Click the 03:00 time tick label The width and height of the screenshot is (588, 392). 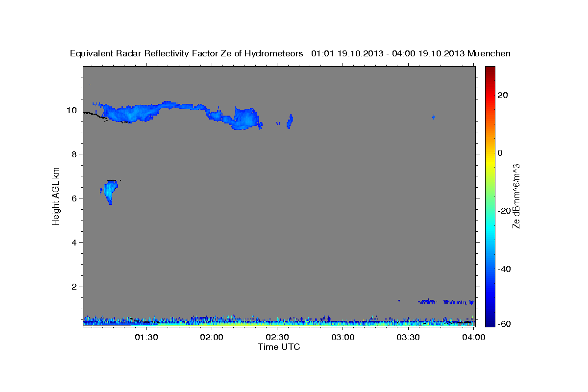[343, 337]
